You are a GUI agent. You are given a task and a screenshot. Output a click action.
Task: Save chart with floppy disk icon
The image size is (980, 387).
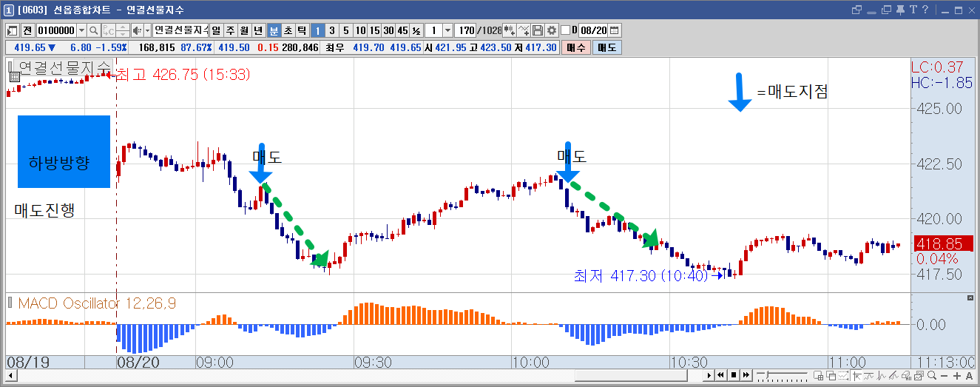point(538,30)
